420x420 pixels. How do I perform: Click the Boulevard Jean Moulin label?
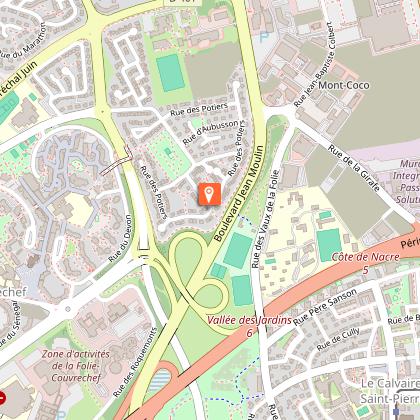click(x=239, y=193)
